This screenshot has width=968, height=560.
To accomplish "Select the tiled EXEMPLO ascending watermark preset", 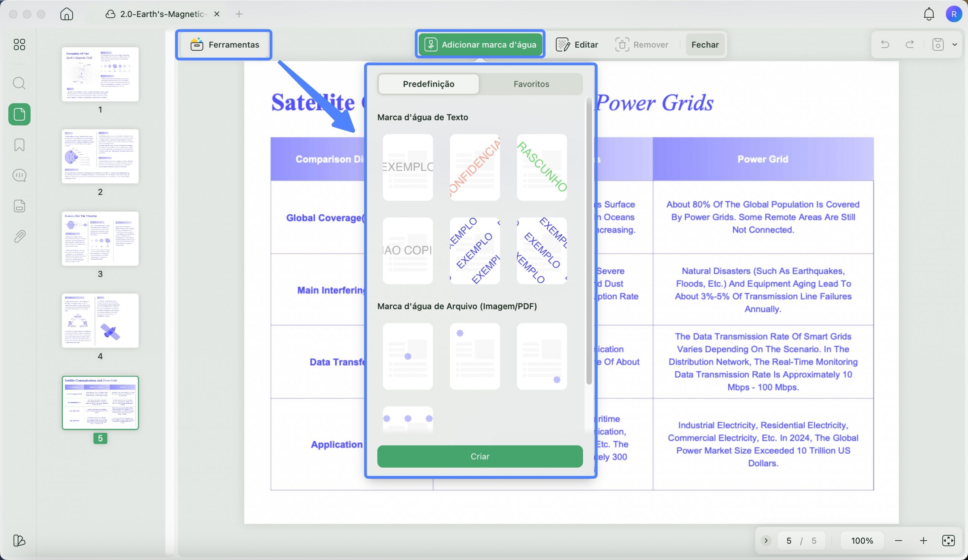I will click(x=475, y=251).
